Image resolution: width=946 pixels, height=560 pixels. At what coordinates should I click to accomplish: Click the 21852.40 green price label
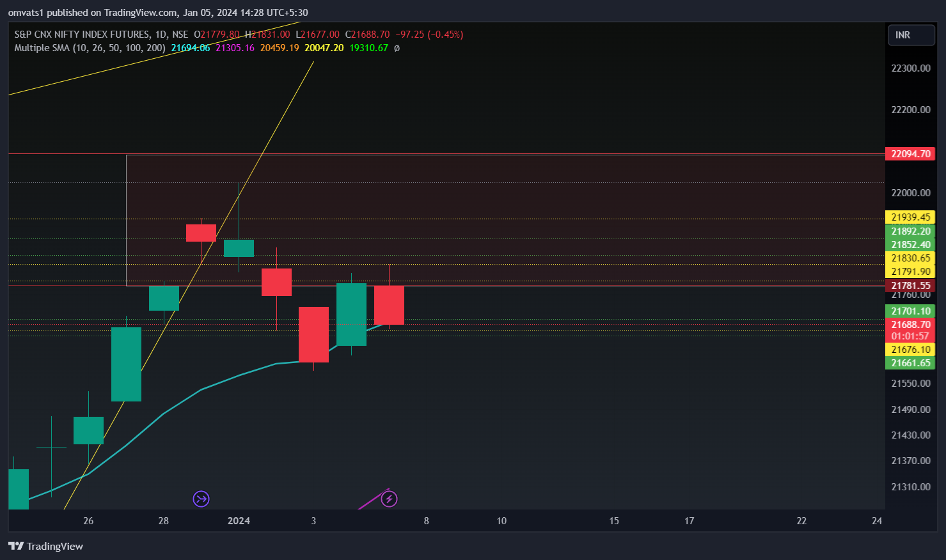coord(910,245)
